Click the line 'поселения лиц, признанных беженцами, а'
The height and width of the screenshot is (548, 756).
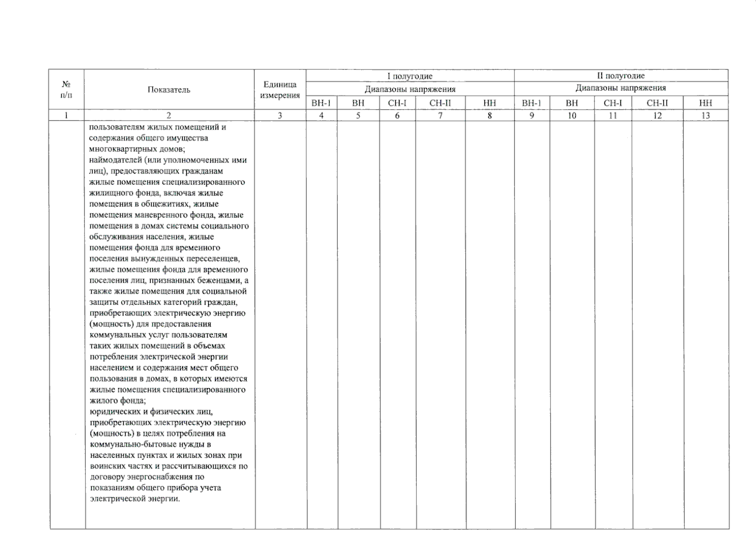[x=169, y=280]
